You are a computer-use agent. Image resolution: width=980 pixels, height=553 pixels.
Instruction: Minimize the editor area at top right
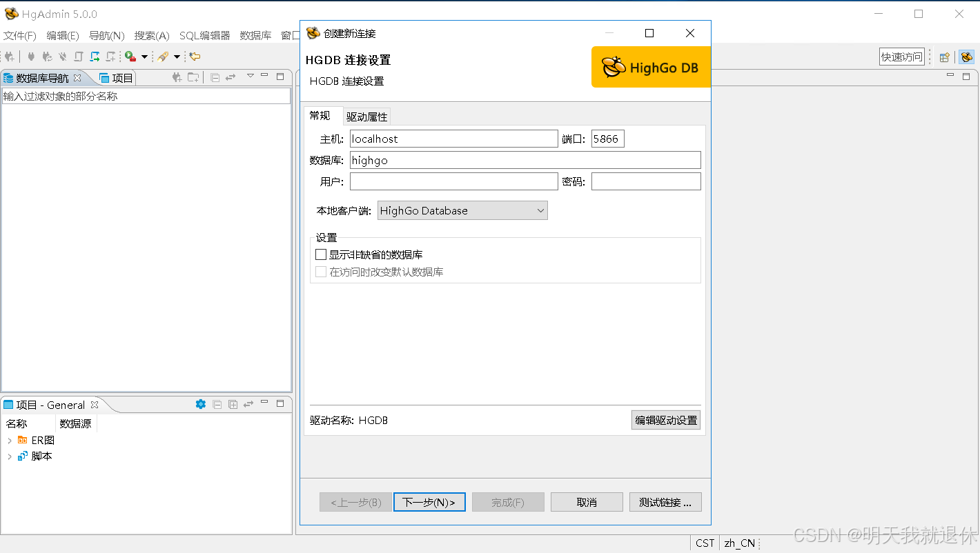coord(950,75)
